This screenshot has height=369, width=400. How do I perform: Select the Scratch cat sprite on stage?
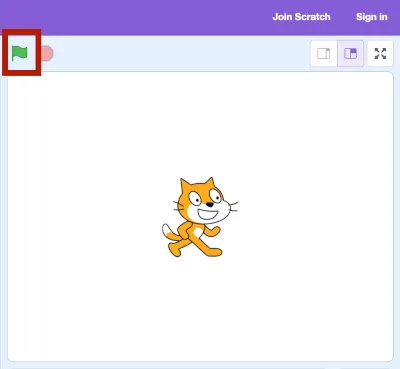point(200,217)
